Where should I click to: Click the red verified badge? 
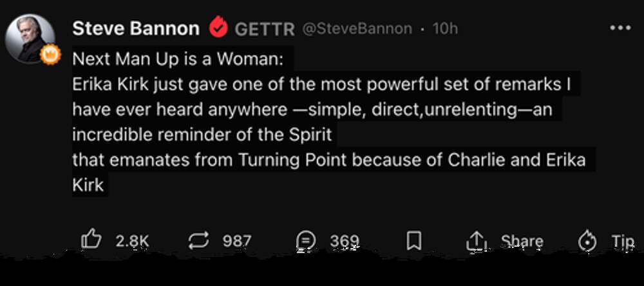(218, 28)
